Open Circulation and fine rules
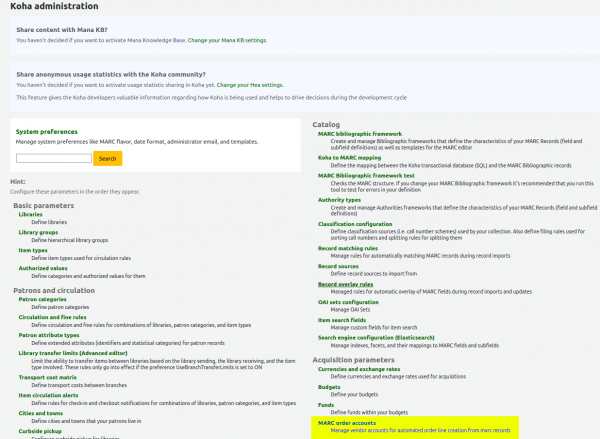This screenshot has width=600, height=439. coord(52,317)
